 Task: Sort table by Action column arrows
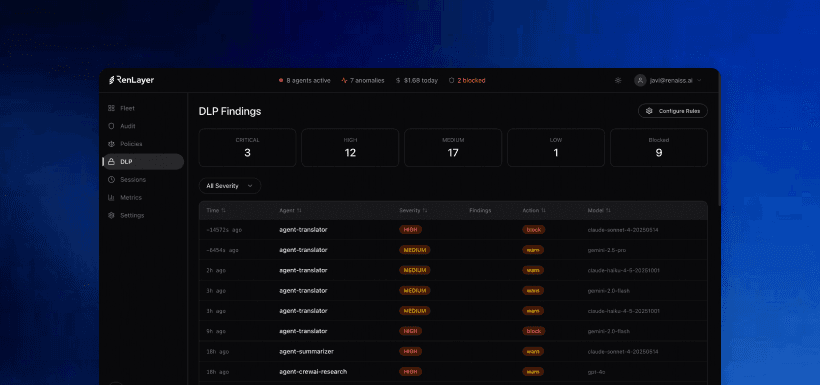coord(543,210)
